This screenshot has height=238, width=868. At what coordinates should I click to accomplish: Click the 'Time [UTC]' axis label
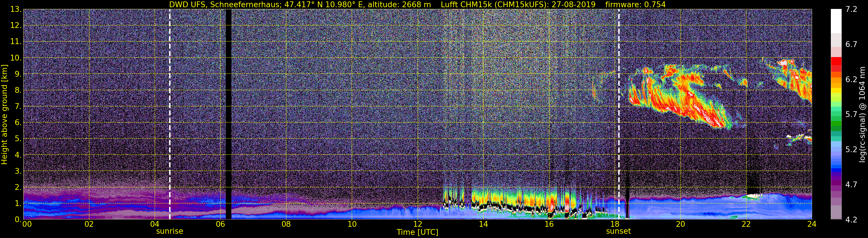pos(417,232)
